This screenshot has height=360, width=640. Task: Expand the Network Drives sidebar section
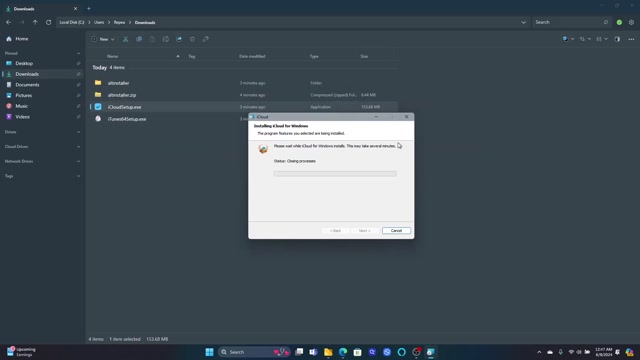tap(78, 162)
